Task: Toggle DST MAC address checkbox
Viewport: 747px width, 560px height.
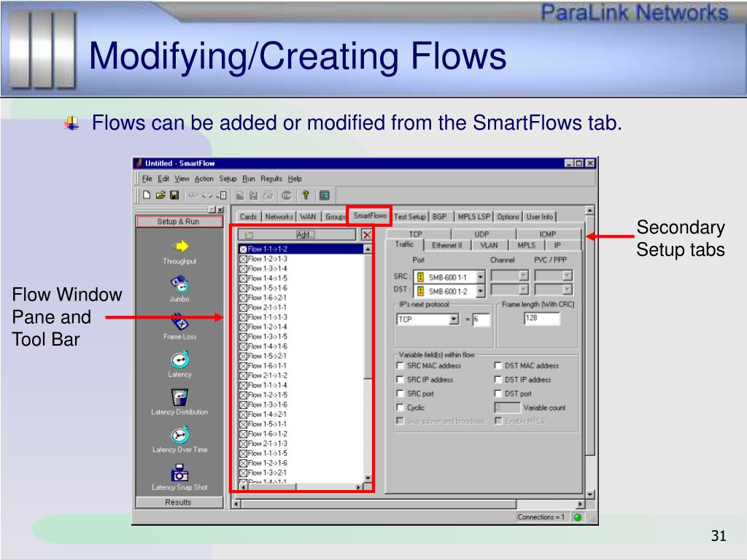Action: point(498,366)
